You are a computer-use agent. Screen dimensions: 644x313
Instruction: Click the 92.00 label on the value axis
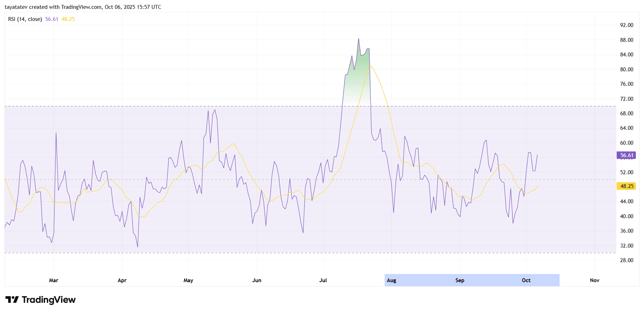pyautogui.click(x=626, y=25)
